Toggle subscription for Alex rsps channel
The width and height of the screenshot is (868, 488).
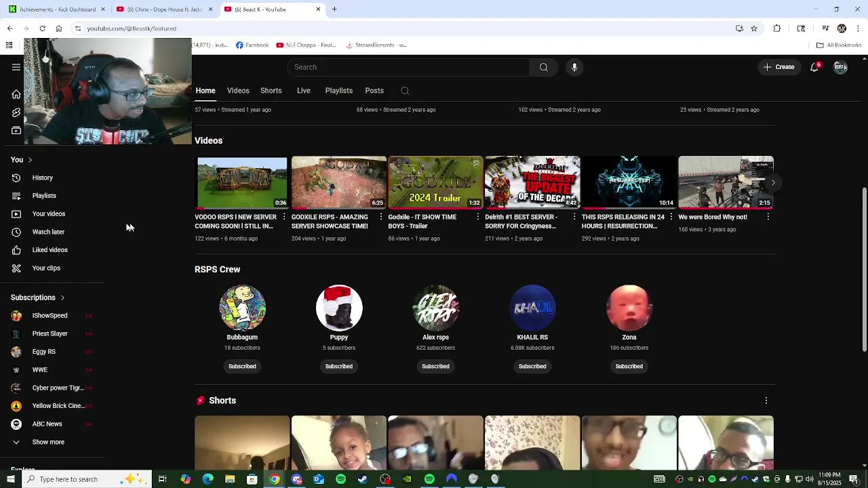[435, 367]
